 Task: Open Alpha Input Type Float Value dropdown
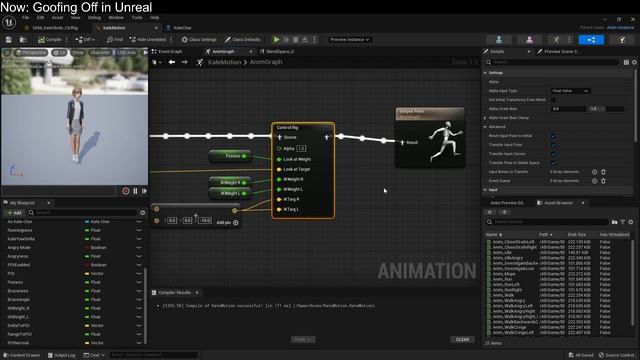(x=570, y=91)
